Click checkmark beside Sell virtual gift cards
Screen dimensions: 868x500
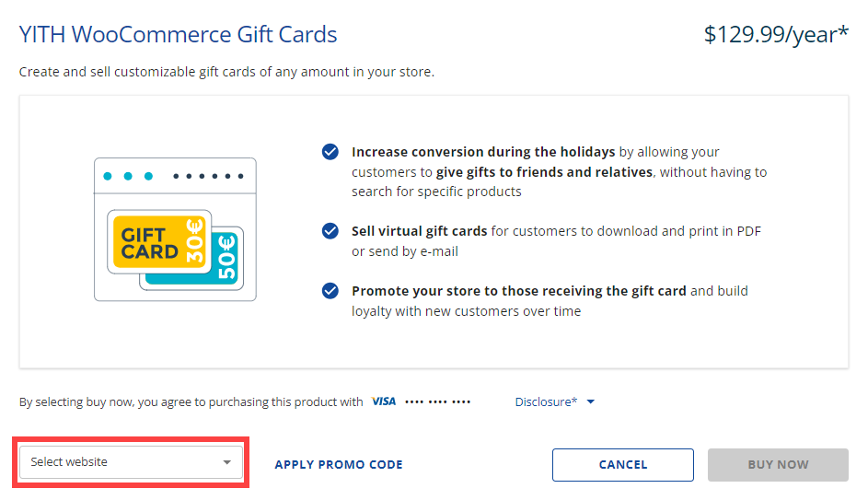(330, 231)
